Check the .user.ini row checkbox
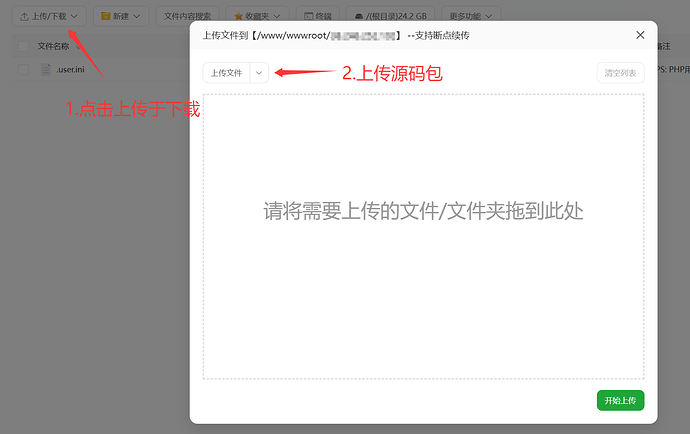The image size is (690, 434). pyautogui.click(x=23, y=70)
